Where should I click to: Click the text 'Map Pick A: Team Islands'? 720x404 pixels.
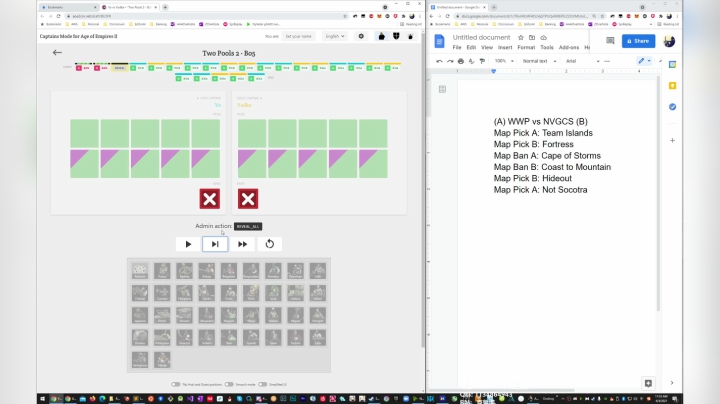coord(543,133)
